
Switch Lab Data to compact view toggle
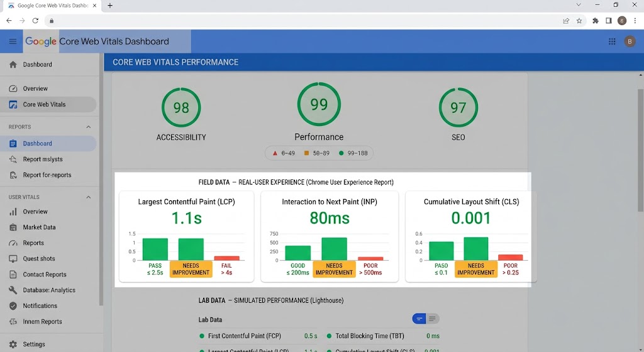tap(419, 319)
